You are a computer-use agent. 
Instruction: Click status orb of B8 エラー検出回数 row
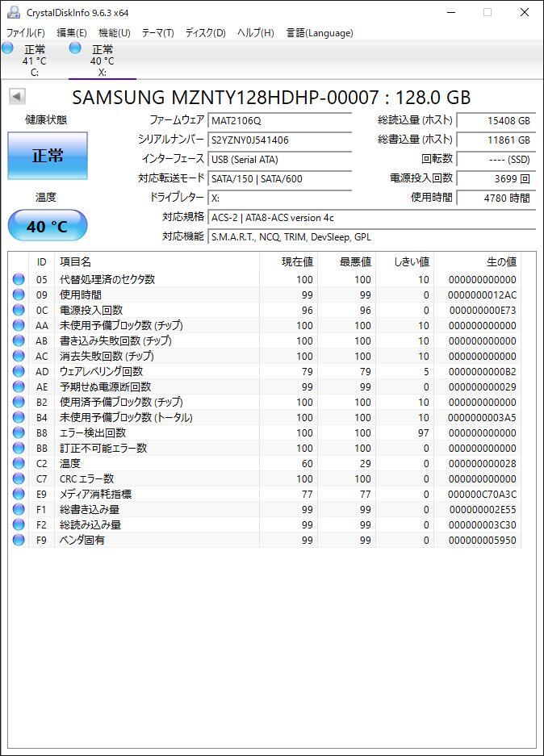pos(19,432)
